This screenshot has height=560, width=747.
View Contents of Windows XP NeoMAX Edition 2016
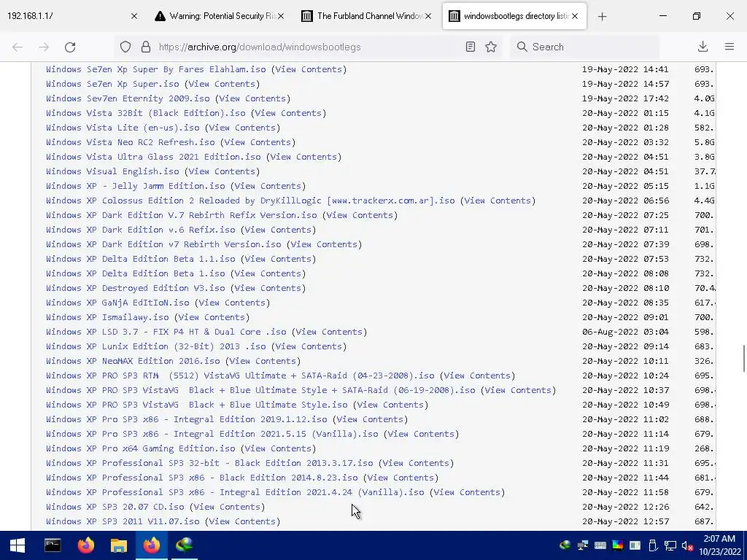point(263,361)
